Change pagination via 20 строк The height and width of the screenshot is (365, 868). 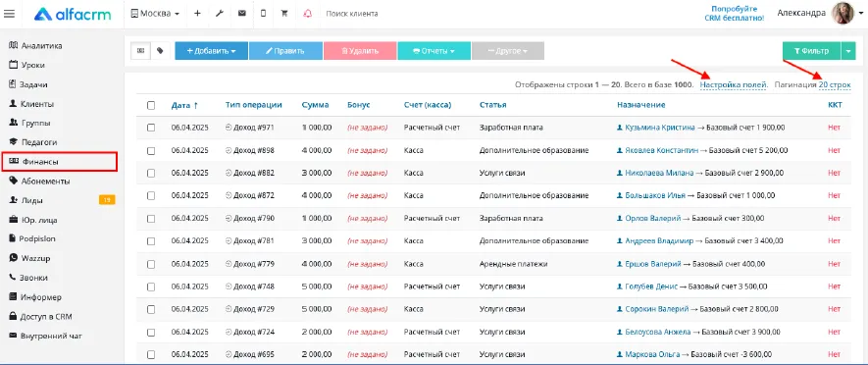tap(835, 84)
